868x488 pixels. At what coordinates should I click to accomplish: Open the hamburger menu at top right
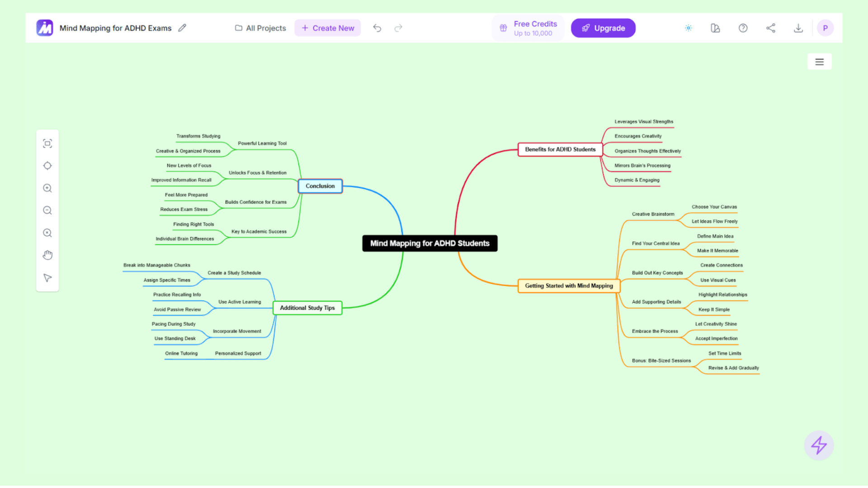820,61
